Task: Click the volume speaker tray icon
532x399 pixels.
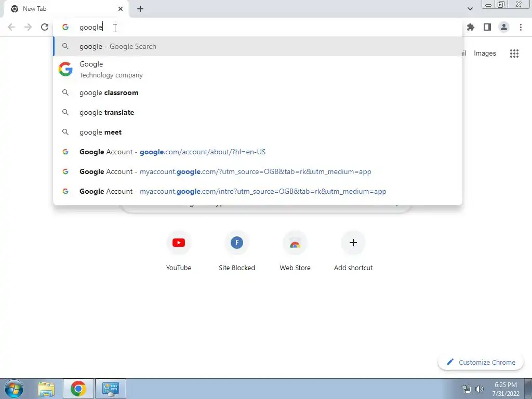Action: tap(479, 389)
